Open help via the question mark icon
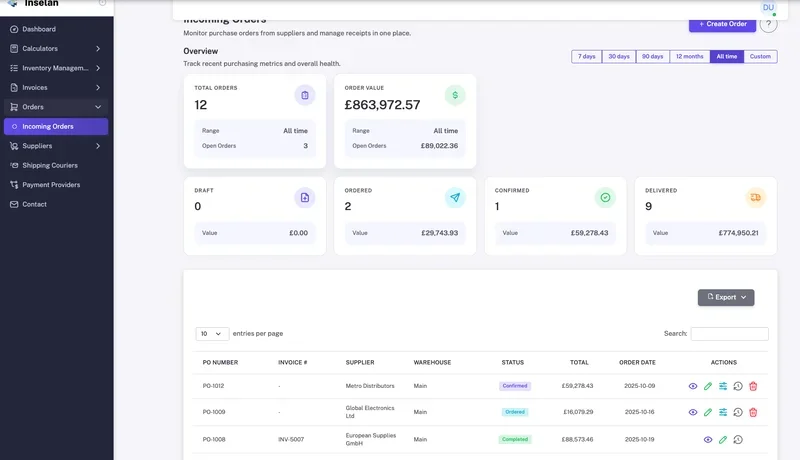800x460 pixels. pyautogui.click(x=768, y=24)
